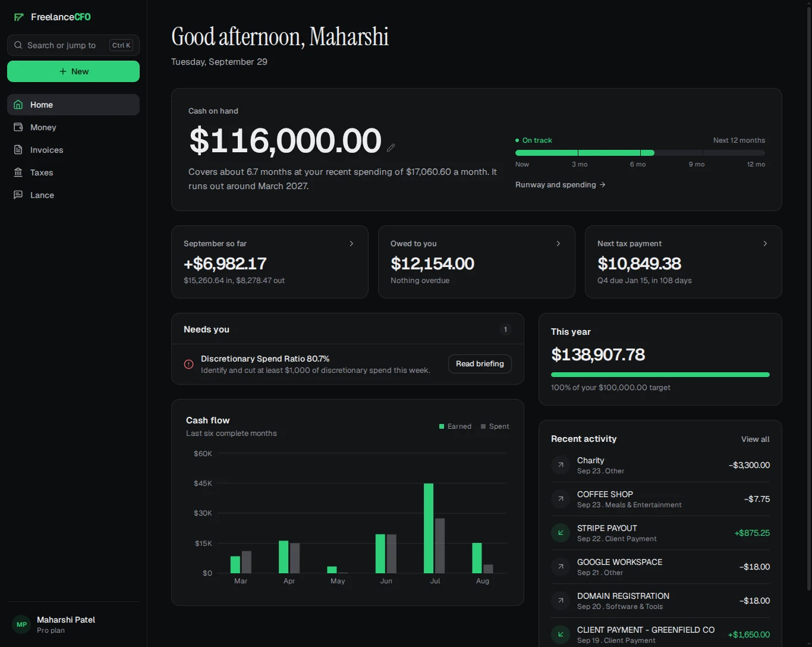Click the -$3,300.00 Charity amount

[749, 465]
